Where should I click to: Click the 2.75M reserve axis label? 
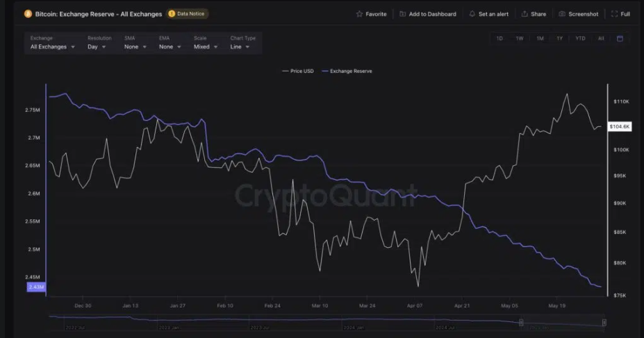(x=33, y=110)
